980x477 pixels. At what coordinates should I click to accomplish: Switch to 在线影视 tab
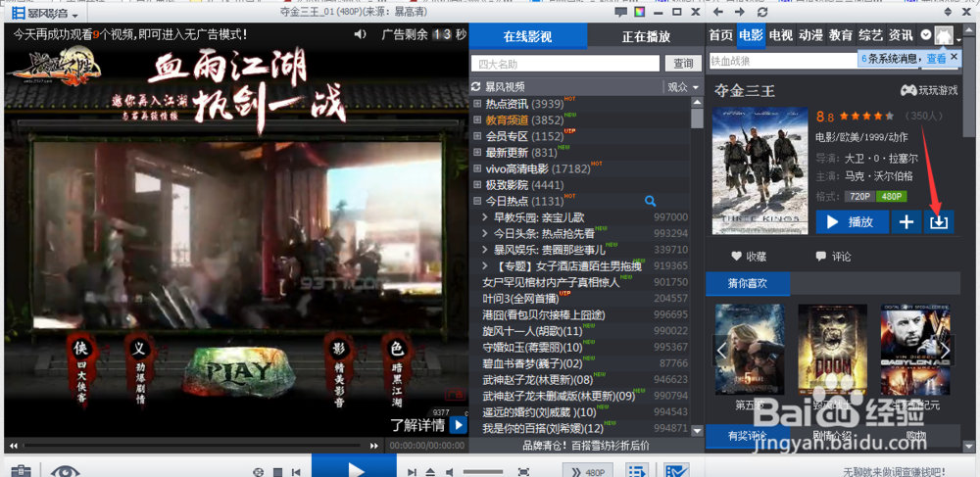click(527, 36)
